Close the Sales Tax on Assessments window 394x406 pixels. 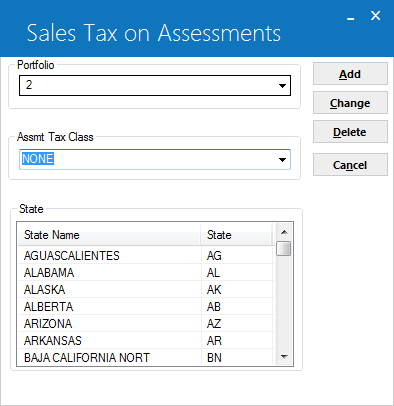coord(376,15)
